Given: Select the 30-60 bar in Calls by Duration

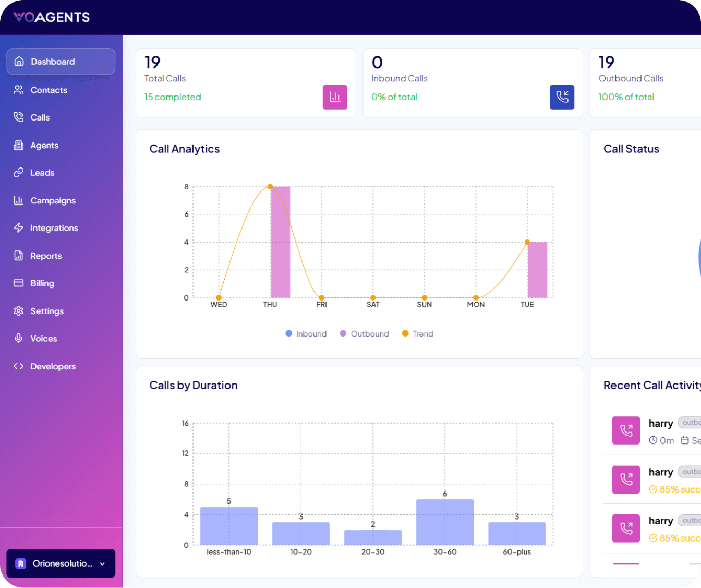Looking at the screenshot, I should click(x=444, y=522).
